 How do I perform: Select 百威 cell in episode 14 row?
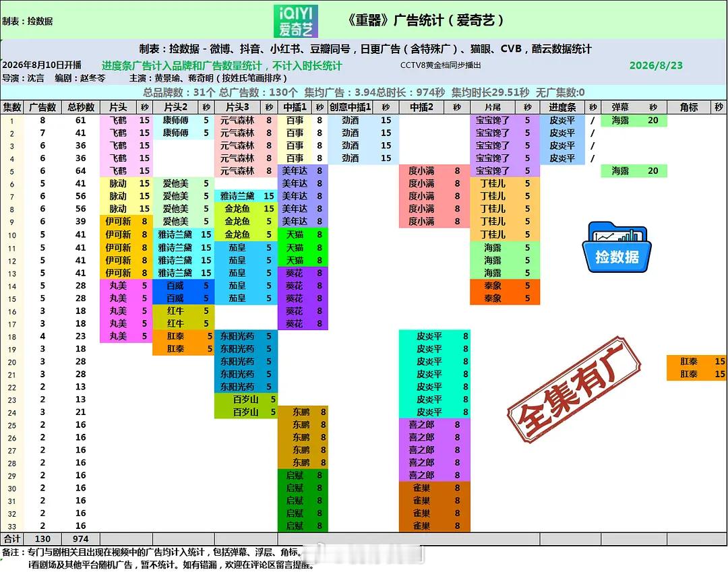tap(175, 285)
